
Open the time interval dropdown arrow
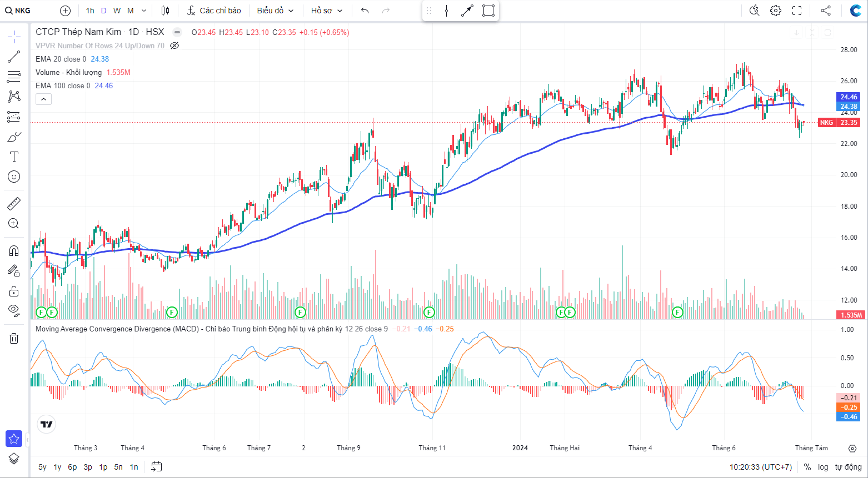[x=144, y=11]
